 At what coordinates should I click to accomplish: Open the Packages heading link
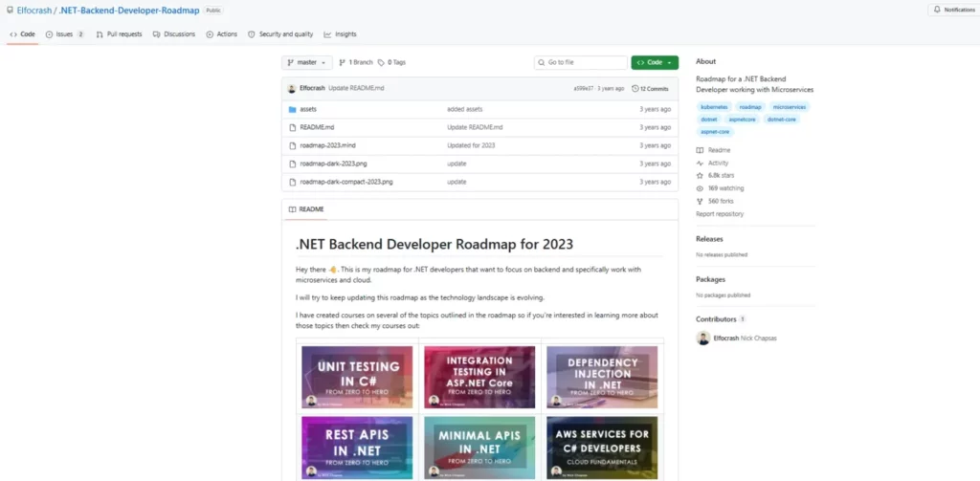[711, 279]
